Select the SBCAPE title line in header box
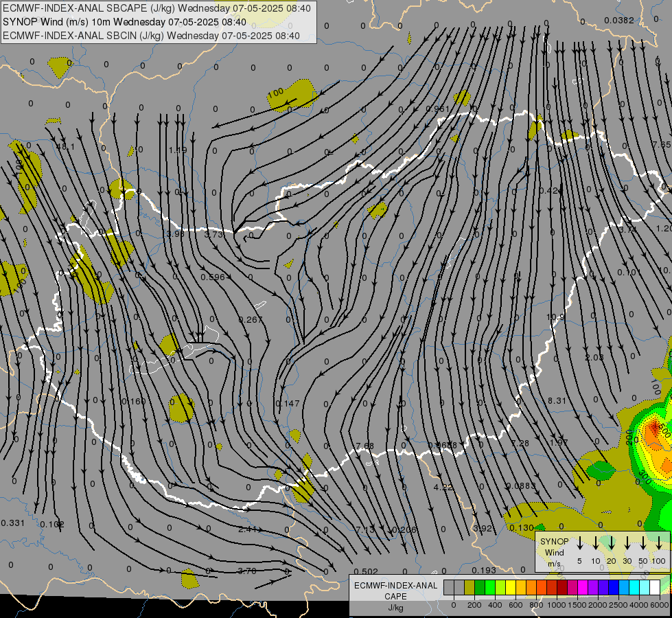Image resolution: width=672 pixels, height=618 pixels. (157, 8)
